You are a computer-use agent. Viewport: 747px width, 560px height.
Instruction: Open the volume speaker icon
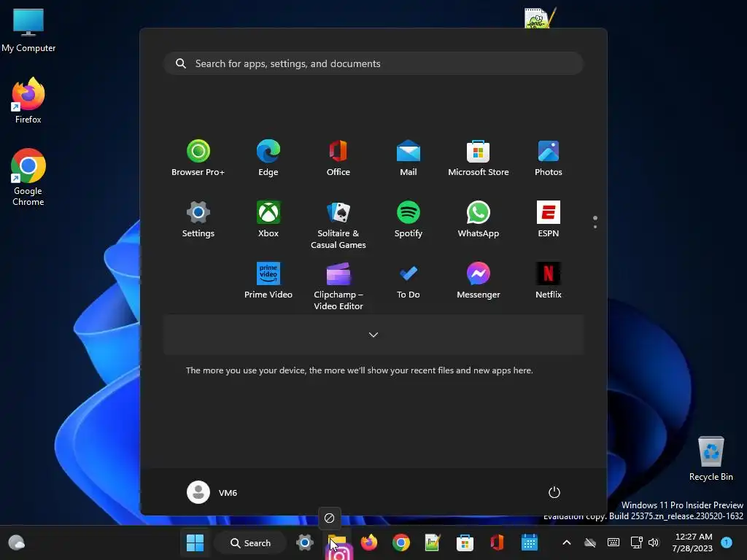(x=654, y=542)
